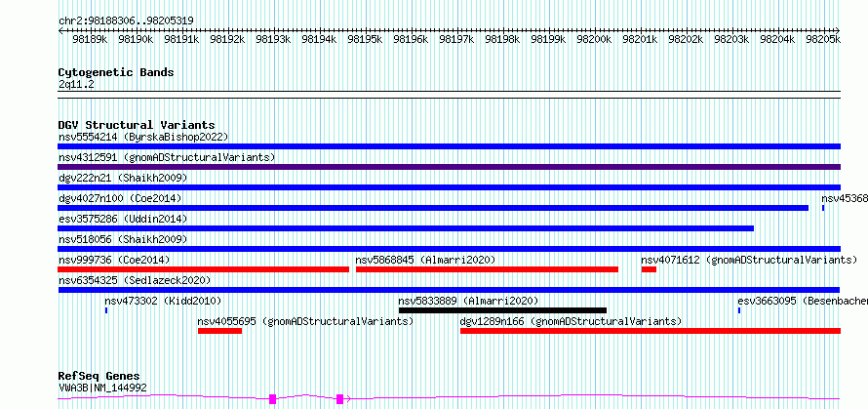
Task: Select the DGV Structural Variants track title
Action: [x=137, y=125]
